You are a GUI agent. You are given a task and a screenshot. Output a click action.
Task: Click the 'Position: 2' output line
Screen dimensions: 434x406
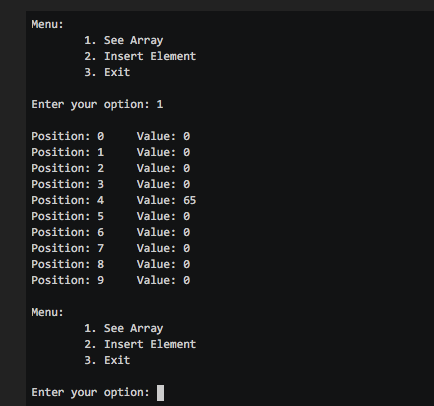pyautogui.click(x=111, y=168)
